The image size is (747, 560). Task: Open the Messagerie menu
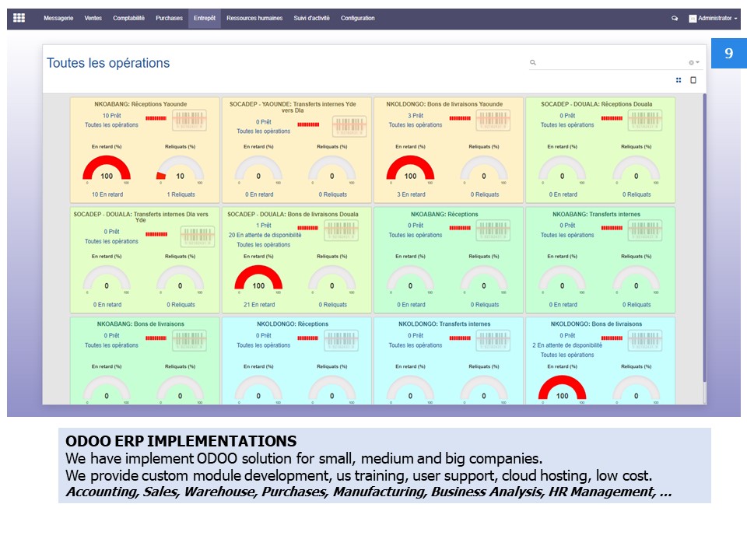coord(58,18)
